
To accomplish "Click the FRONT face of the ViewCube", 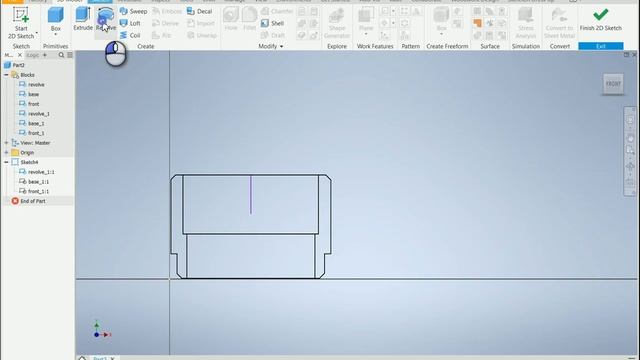I will tap(613, 84).
